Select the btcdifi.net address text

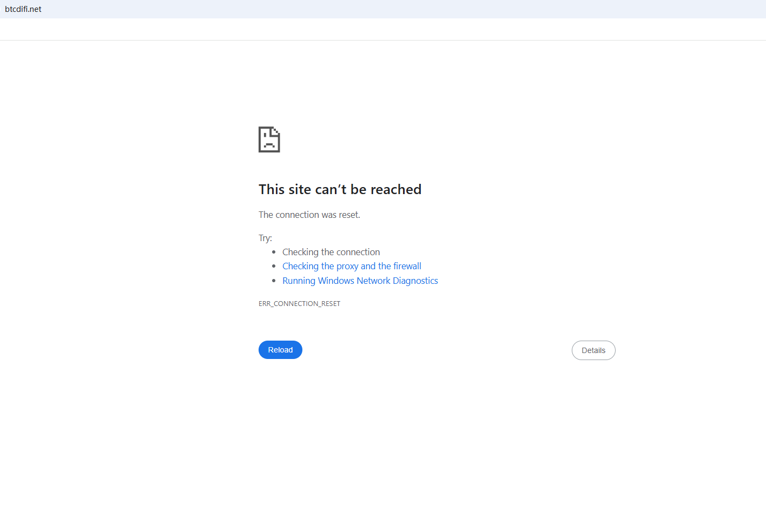pos(23,9)
